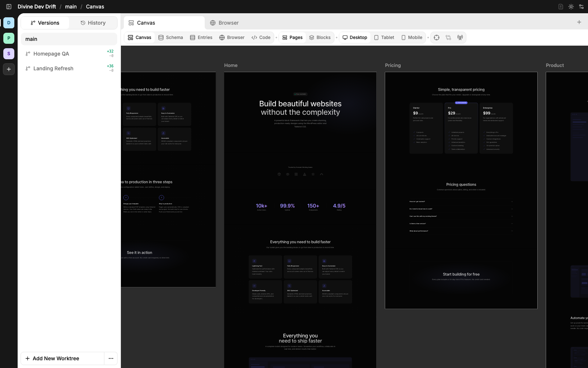
Task: Click the $9 Starter plan card
Action: click(x=426, y=128)
